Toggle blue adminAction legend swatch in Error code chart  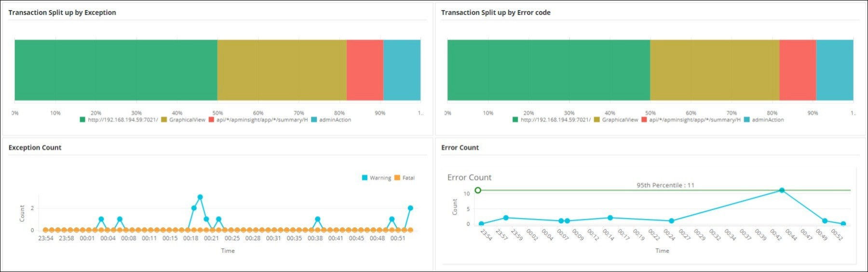pyautogui.click(x=747, y=120)
